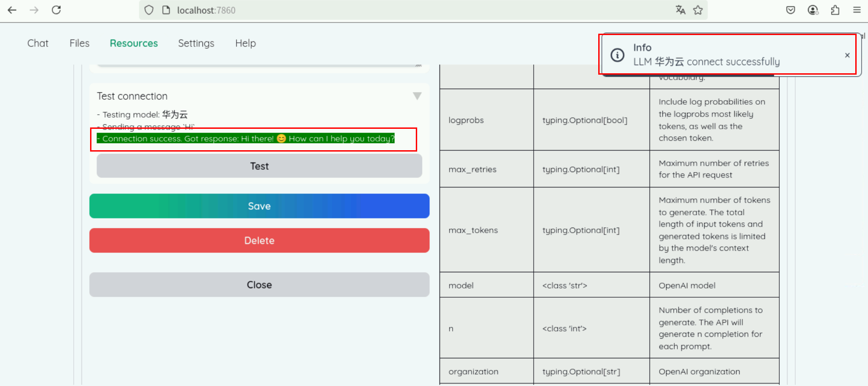Click the Test button
This screenshot has width=868, height=386.
tap(259, 166)
